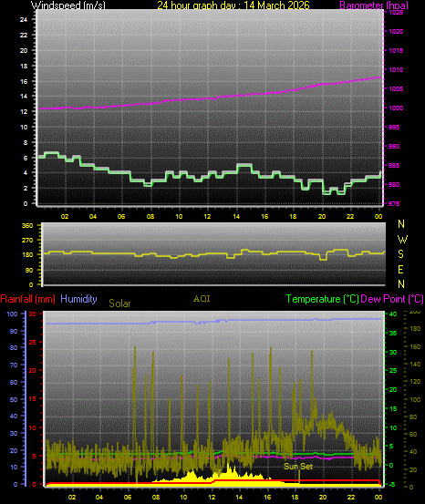Click the Humidity legend label
The image size is (425, 504).
click(78, 299)
